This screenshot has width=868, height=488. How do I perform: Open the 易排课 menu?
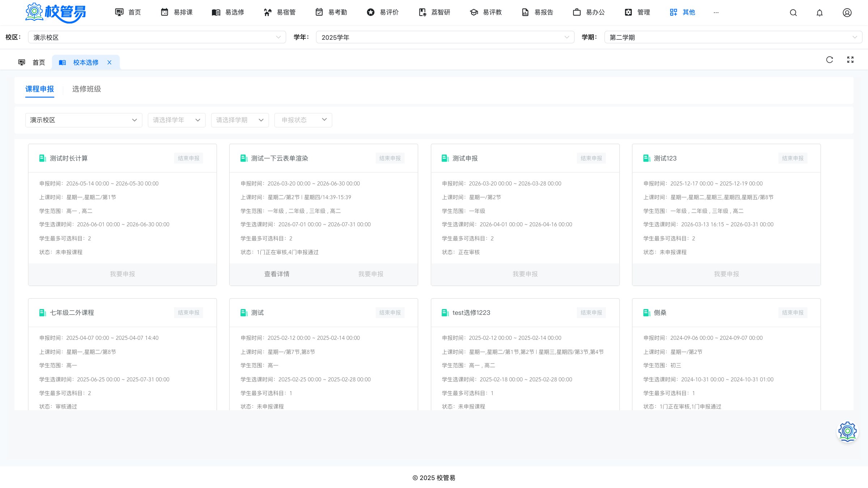click(x=176, y=12)
